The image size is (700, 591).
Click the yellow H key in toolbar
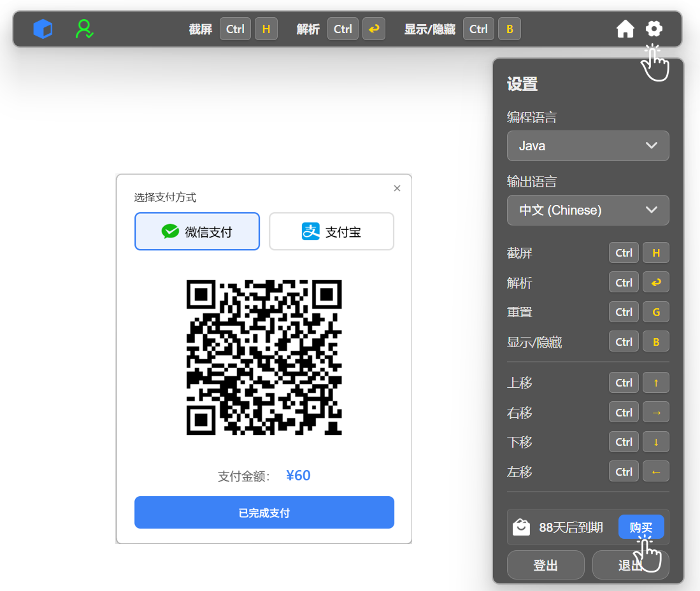(266, 29)
